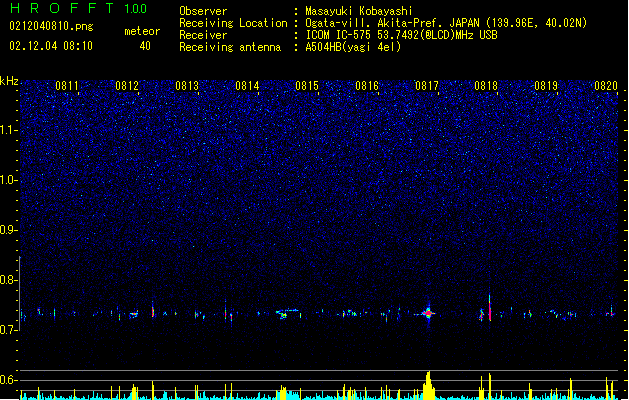Click the 0817 time marker
Image resolution: width=629 pixels, height=400 pixels.
tap(427, 86)
